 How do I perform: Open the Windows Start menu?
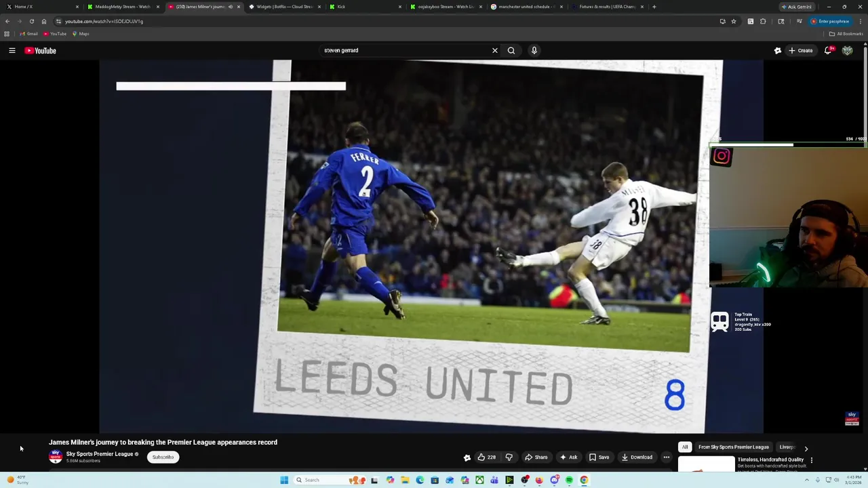(284, 480)
